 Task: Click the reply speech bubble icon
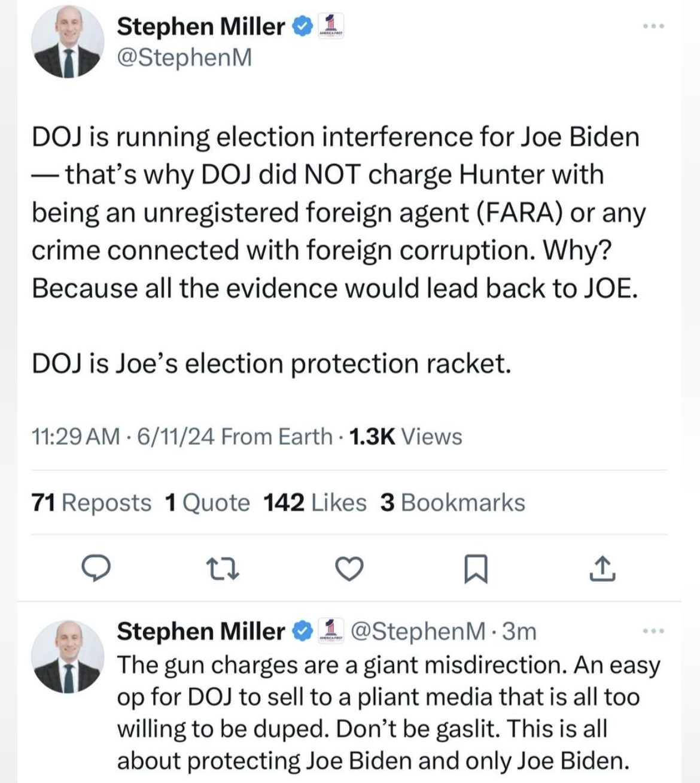pyautogui.click(x=96, y=569)
